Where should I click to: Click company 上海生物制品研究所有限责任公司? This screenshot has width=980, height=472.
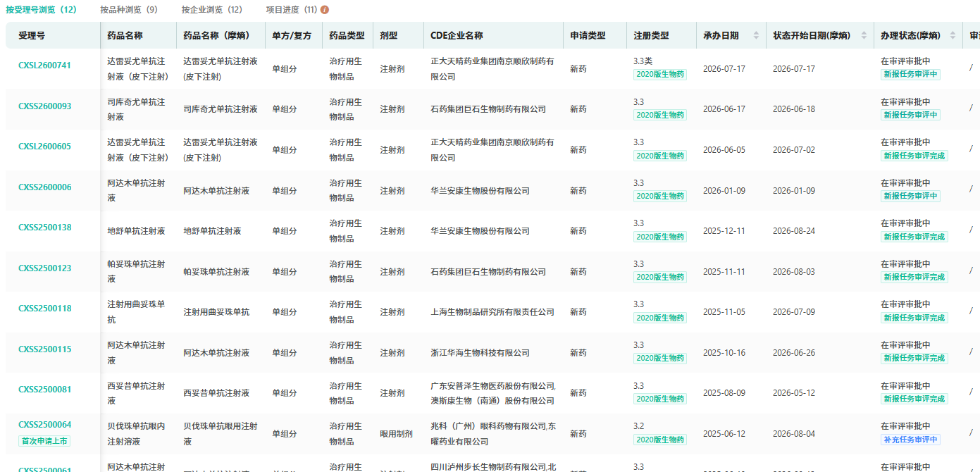[x=492, y=312]
